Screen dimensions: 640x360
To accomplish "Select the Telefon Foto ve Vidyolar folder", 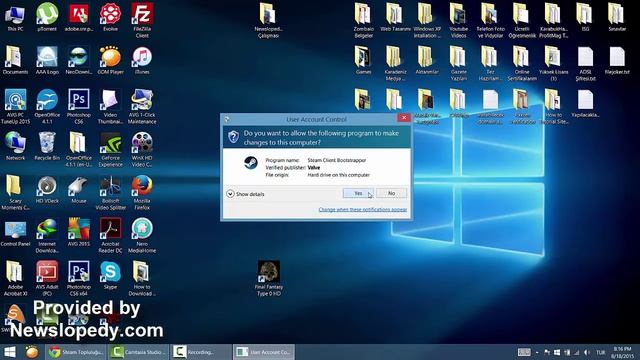I will (x=490, y=20).
